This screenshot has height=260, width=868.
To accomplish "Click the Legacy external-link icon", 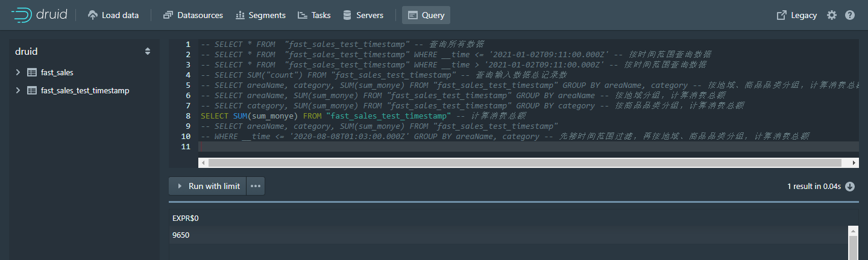I will pyautogui.click(x=782, y=15).
